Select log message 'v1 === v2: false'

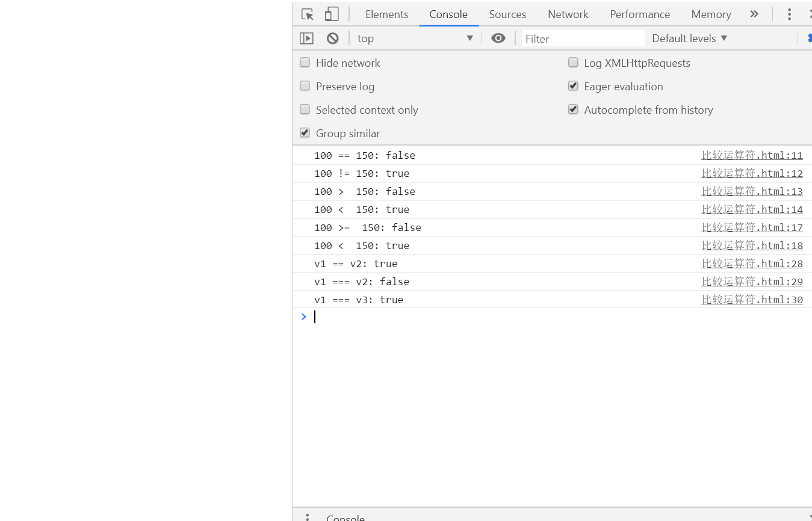tap(362, 282)
